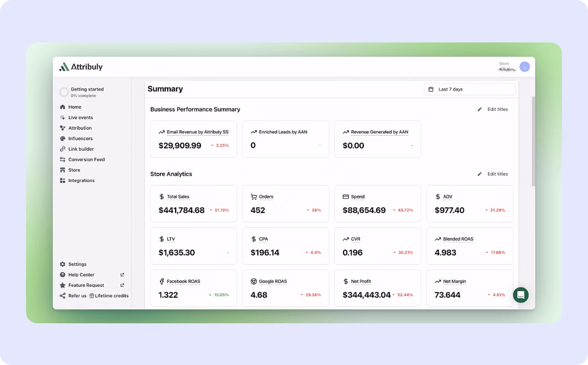Click the Attribuly logo

coord(81,67)
